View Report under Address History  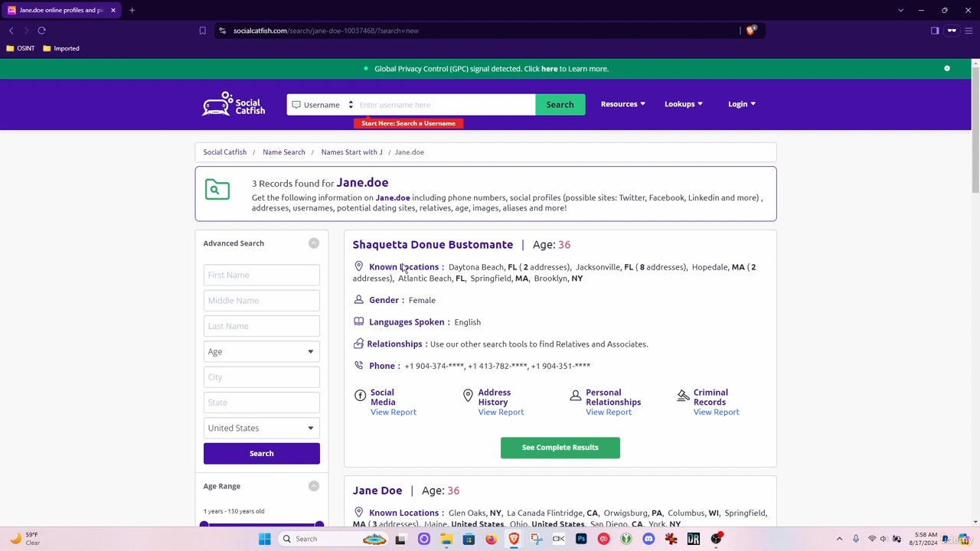(501, 412)
